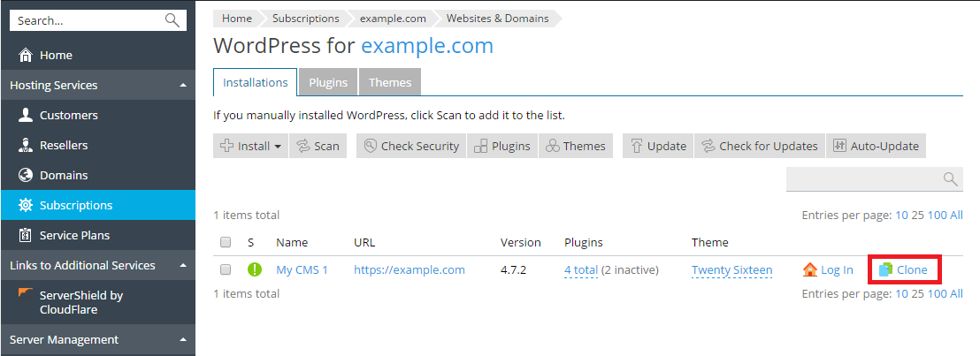This screenshot has height=356, width=980.
Task: Click the Auto-Update toolbar button
Action: 876,147
